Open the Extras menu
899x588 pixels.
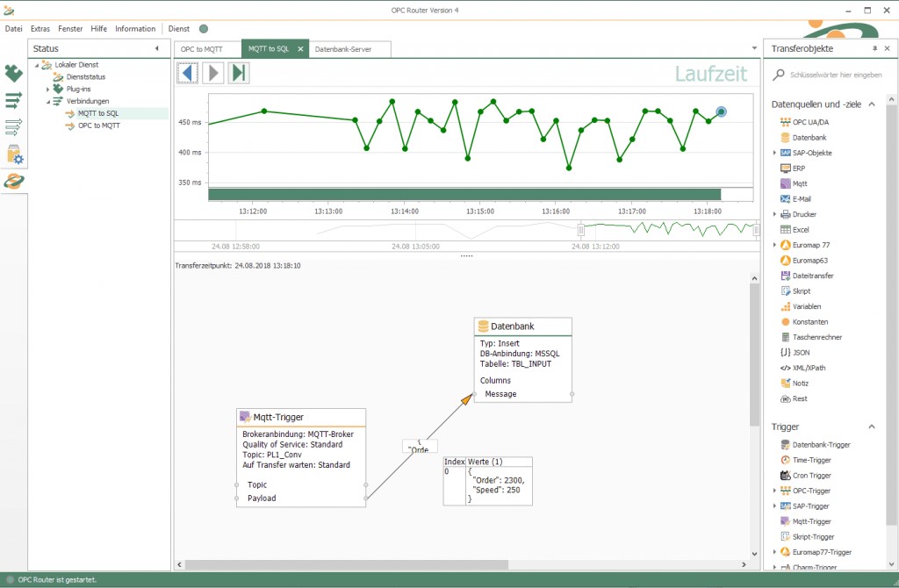40,29
